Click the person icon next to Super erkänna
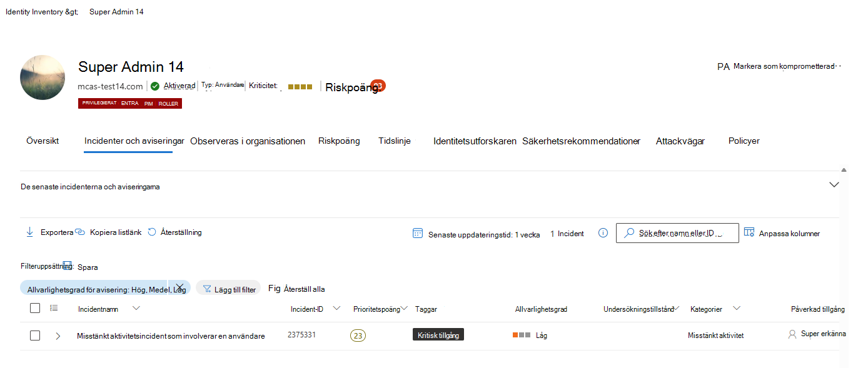The width and height of the screenshot is (868, 368). 792,335
